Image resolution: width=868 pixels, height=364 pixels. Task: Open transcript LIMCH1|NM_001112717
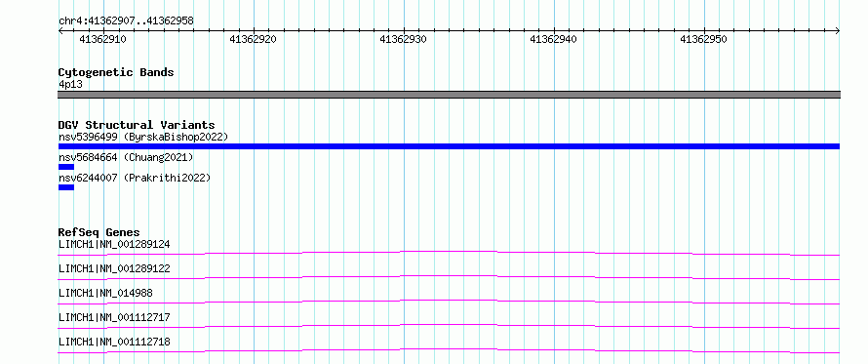(114, 317)
